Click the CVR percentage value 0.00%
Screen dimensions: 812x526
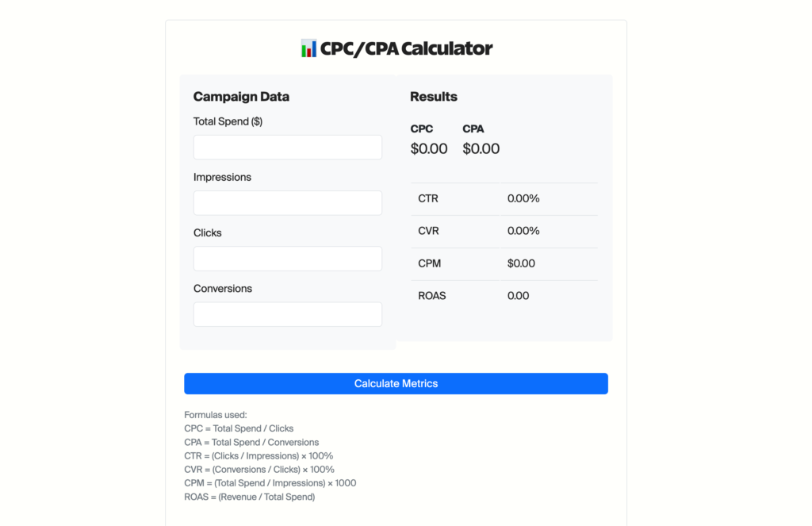coord(523,231)
